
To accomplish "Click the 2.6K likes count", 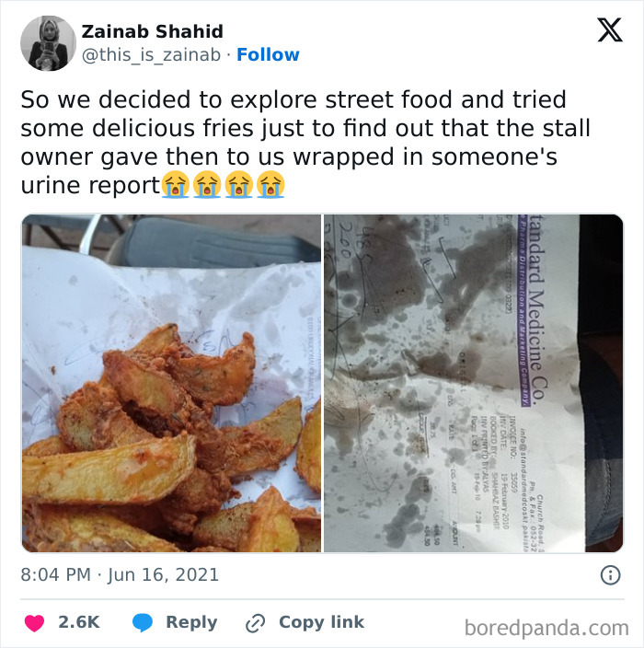I will tap(78, 622).
